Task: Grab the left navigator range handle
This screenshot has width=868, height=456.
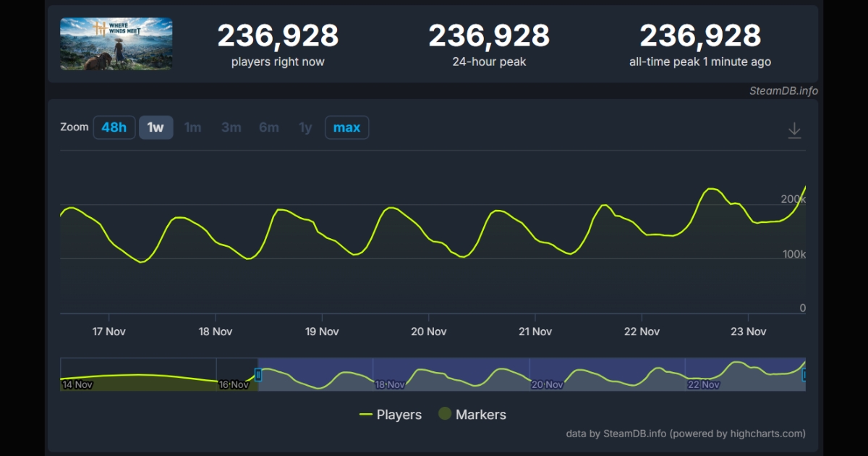Action: point(258,375)
